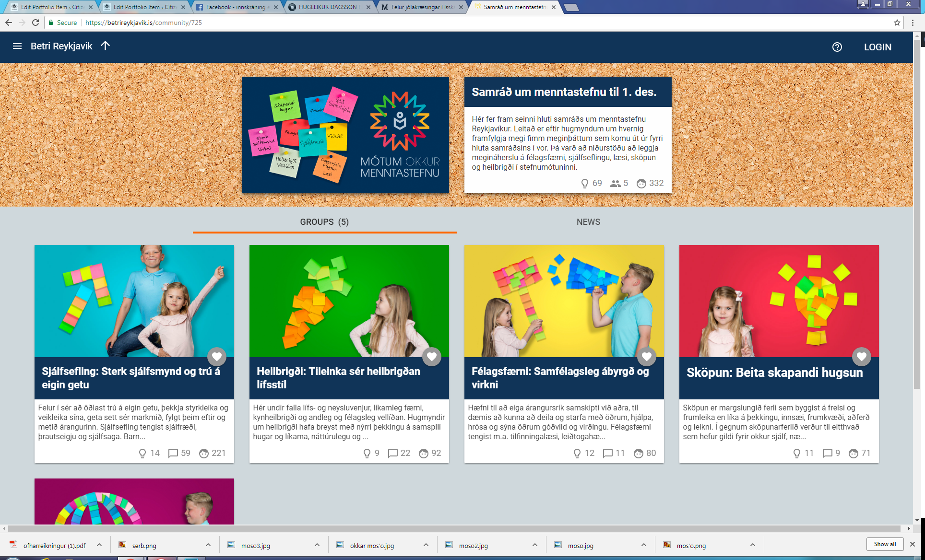Open the help question mark icon
925x560 pixels.
837,47
